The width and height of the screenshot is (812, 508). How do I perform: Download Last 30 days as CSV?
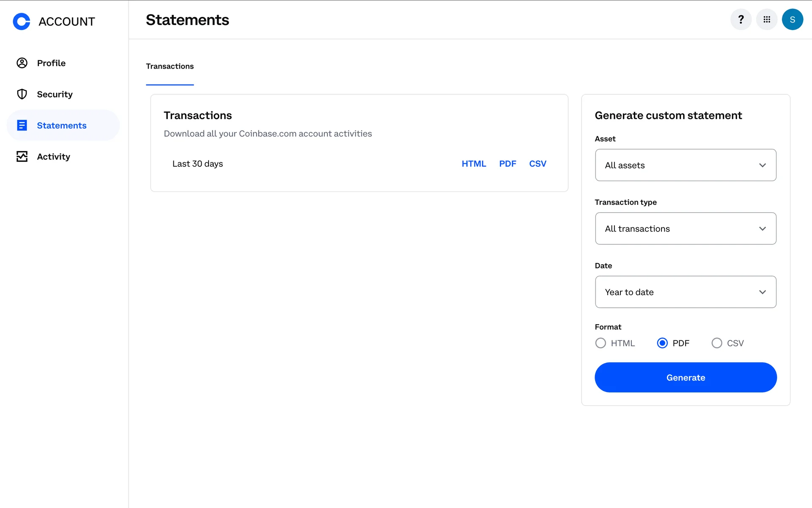coord(538,164)
